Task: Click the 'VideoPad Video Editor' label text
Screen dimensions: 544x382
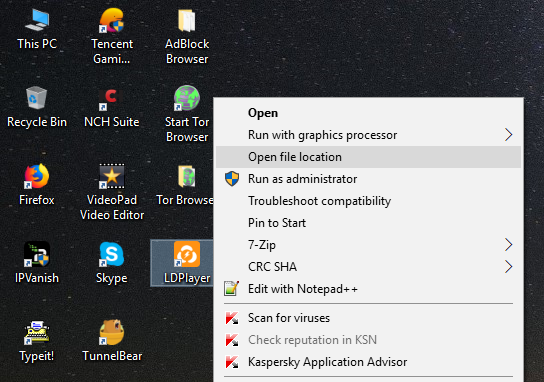Action: click(x=112, y=207)
